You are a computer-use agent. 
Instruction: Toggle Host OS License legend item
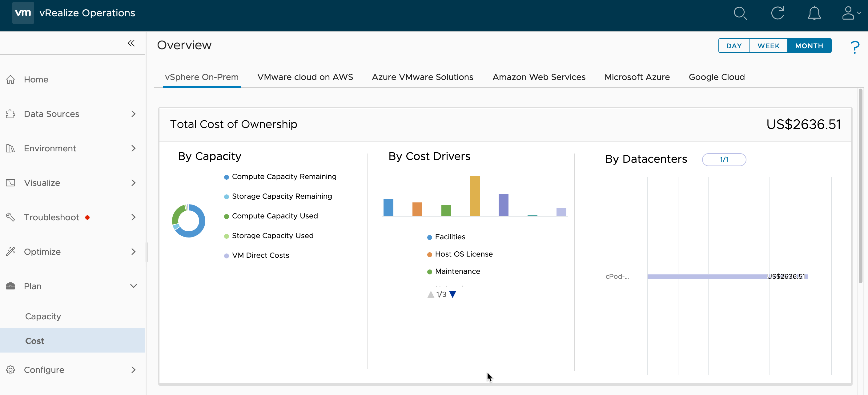click(460, 254)
